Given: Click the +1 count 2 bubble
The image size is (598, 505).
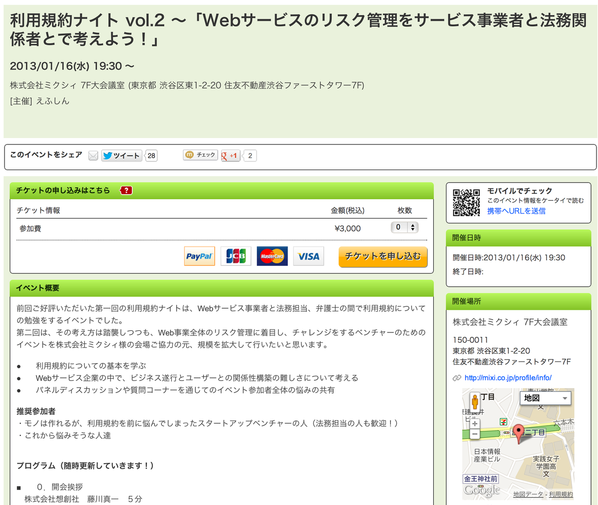Looking at the screenshot, I should [x=250, y=156].
